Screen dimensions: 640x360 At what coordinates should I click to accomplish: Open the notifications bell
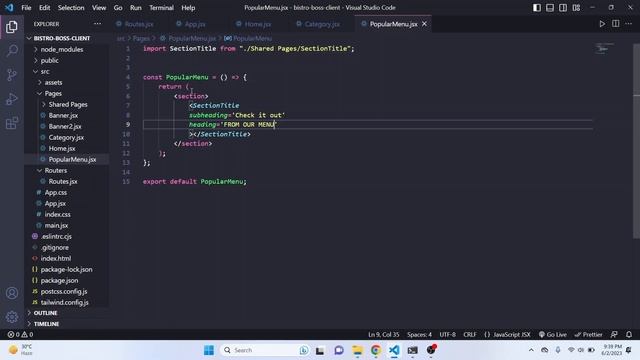coord(629,334)
